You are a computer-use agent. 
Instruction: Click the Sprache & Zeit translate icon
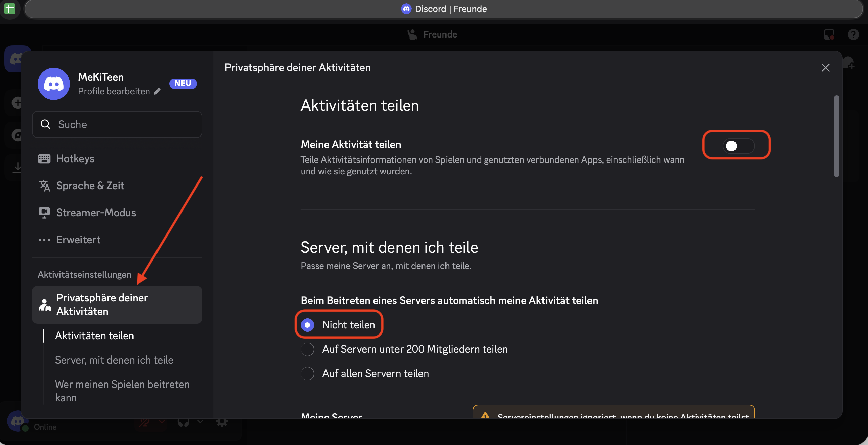[44, 186]
